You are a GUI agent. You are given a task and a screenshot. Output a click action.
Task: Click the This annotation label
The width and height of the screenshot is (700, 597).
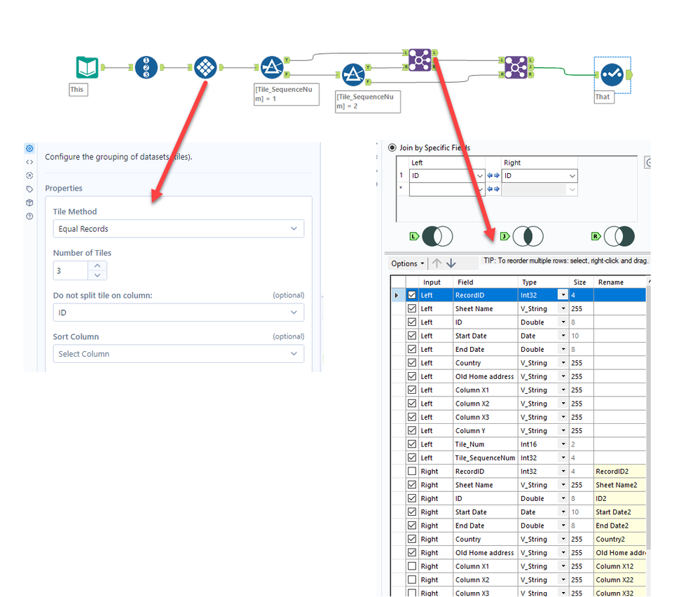(x=78, y=89)
